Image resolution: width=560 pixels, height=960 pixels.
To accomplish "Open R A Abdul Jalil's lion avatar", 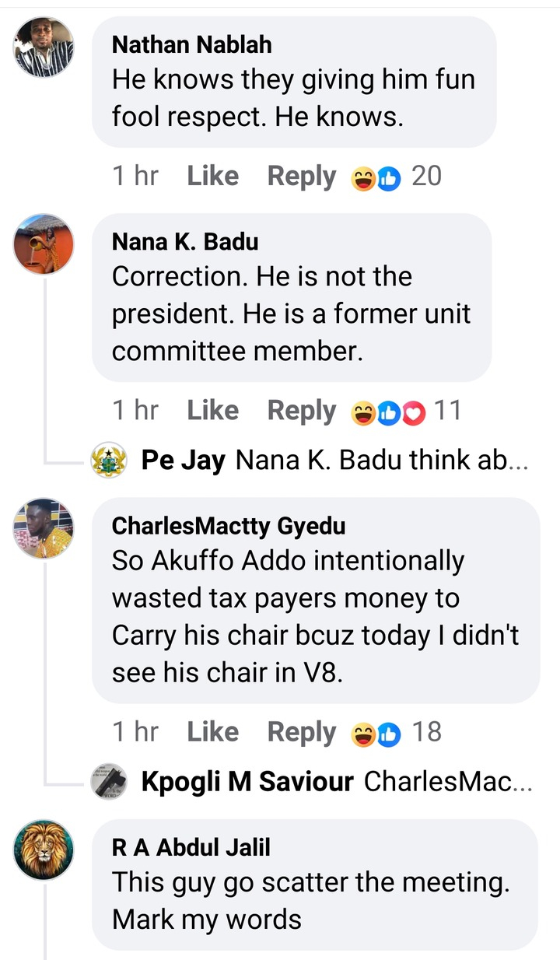I will 44,850.
